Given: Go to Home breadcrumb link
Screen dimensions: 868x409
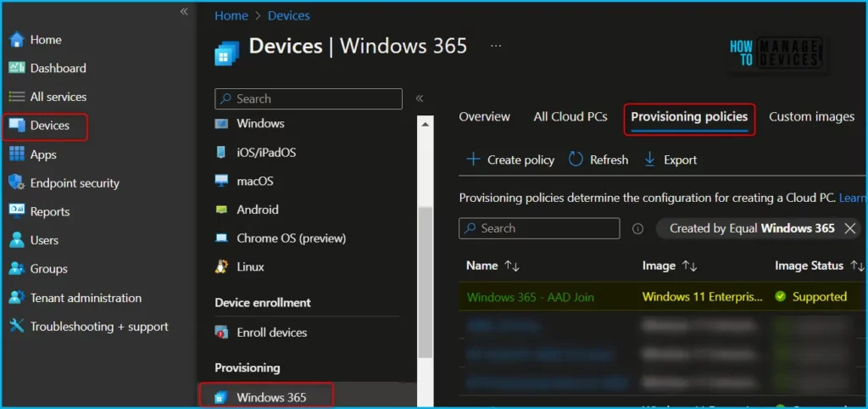Looking at the screenshot, I should [231, 15].
